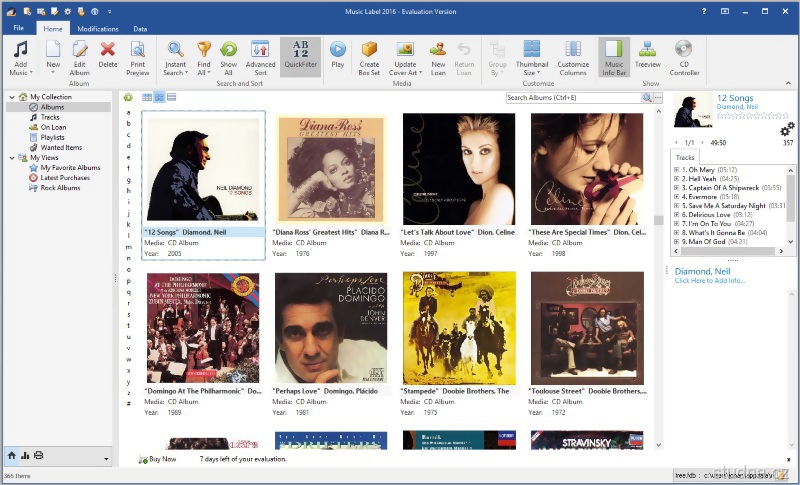The image size is (800, 485).
Task: Switch to details card view icon
Action: coord(171,97)
